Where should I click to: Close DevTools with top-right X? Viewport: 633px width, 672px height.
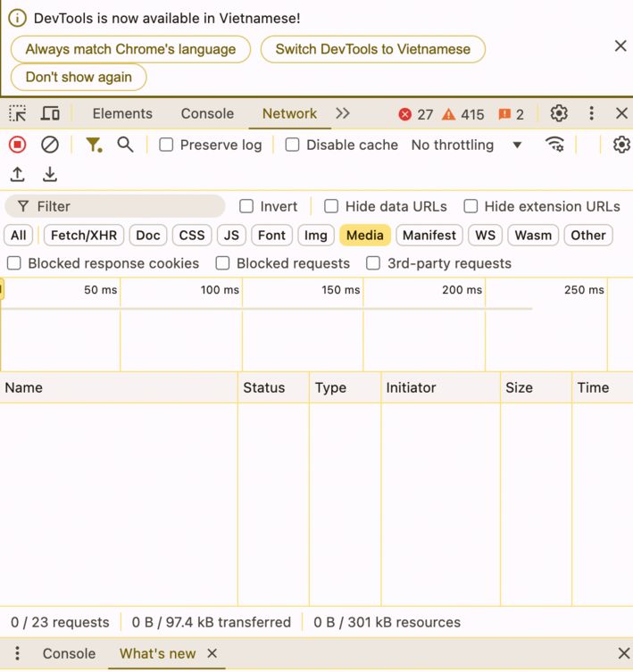621,113
